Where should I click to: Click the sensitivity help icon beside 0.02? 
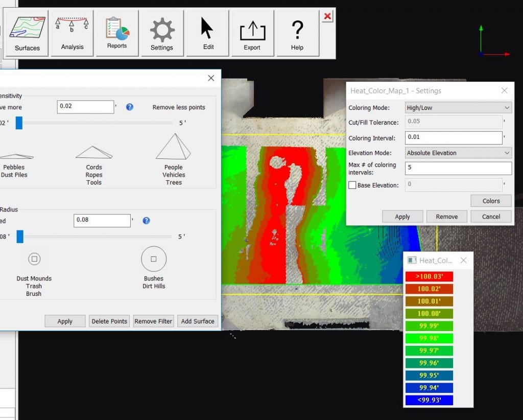coord(130,107)
